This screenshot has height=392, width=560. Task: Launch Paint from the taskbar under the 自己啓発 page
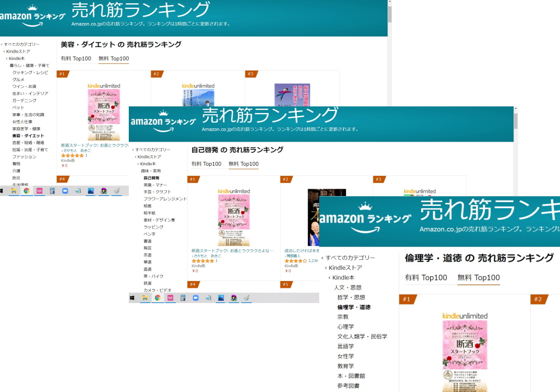click(246, 298)
